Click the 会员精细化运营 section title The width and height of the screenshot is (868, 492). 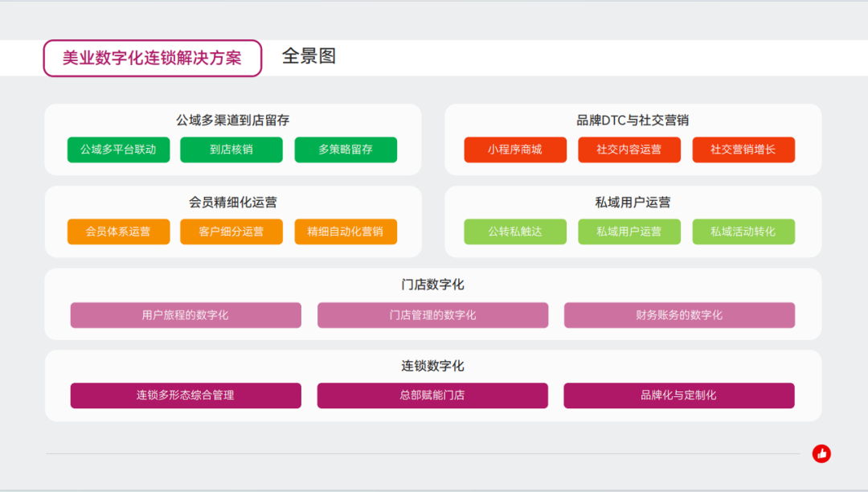(232, 202)
